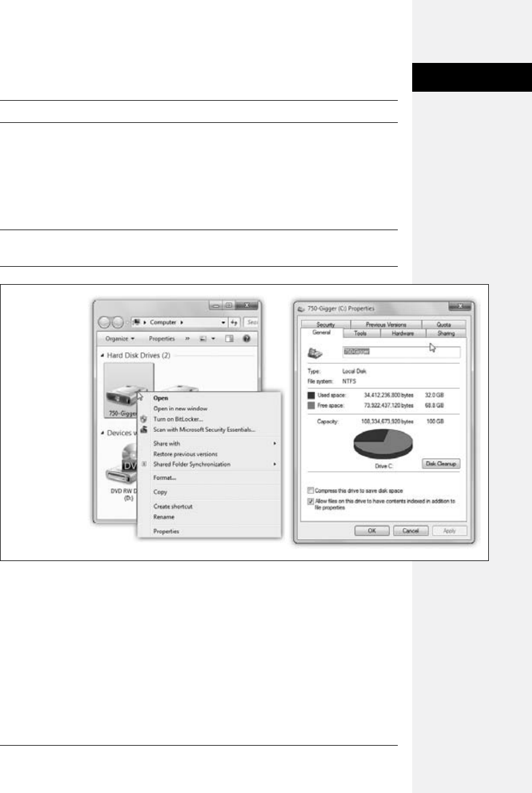Click the BitLocker shield icon in context menu
The width and height of the screenshot is (532, 793).
tap(144, 420)
